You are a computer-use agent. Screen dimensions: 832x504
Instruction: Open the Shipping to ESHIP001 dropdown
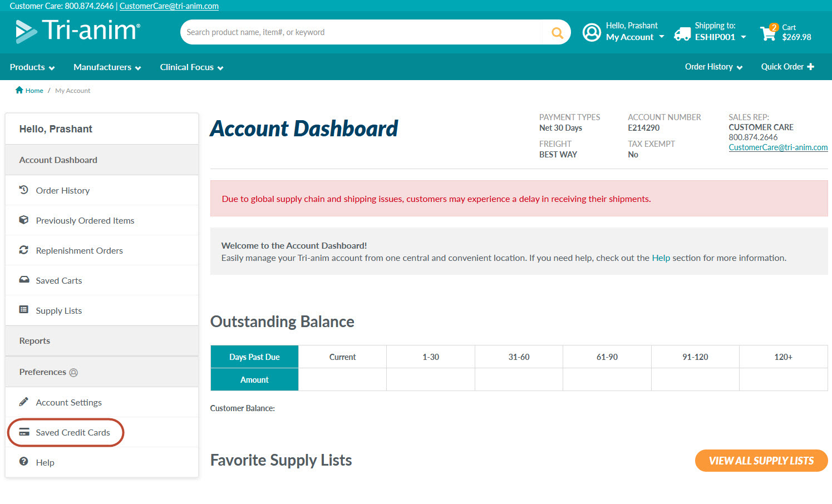(721, 37)
